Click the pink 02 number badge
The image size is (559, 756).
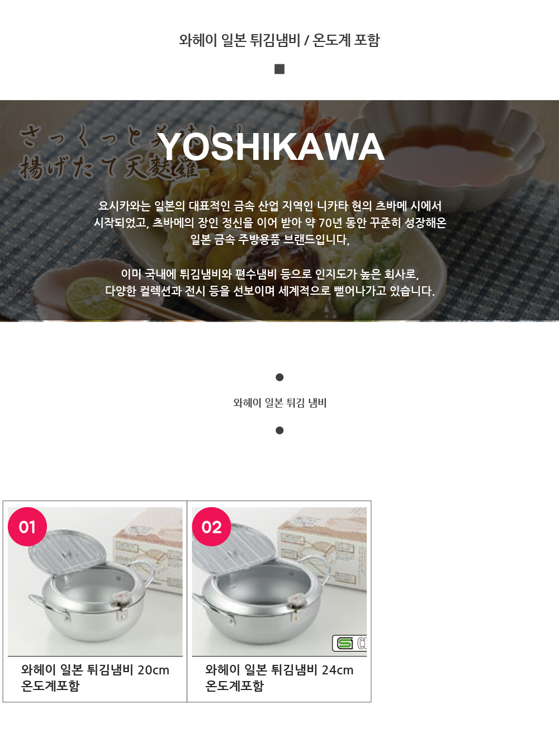(x=212, y=527)
